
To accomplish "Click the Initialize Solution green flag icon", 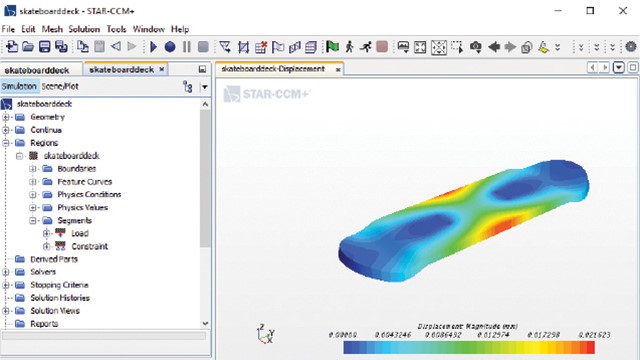I will point(332,47).
